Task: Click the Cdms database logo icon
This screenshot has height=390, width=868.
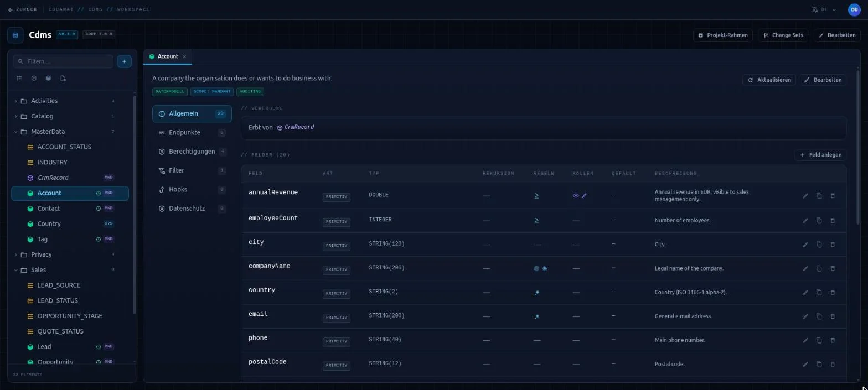Action: (15, 35)
